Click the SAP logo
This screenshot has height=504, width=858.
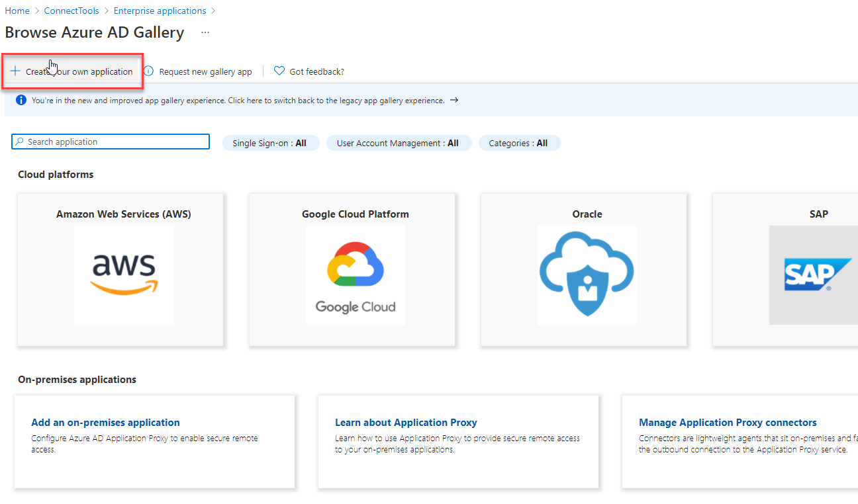[x=818, y=274]
